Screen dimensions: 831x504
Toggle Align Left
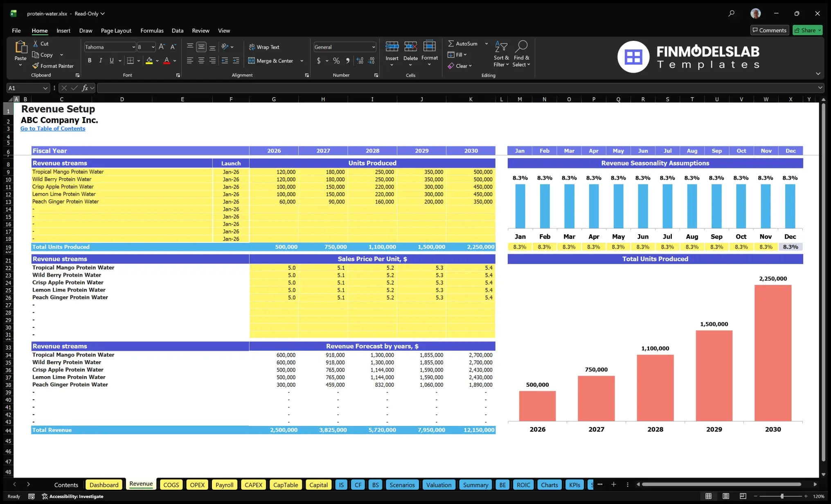190,60
